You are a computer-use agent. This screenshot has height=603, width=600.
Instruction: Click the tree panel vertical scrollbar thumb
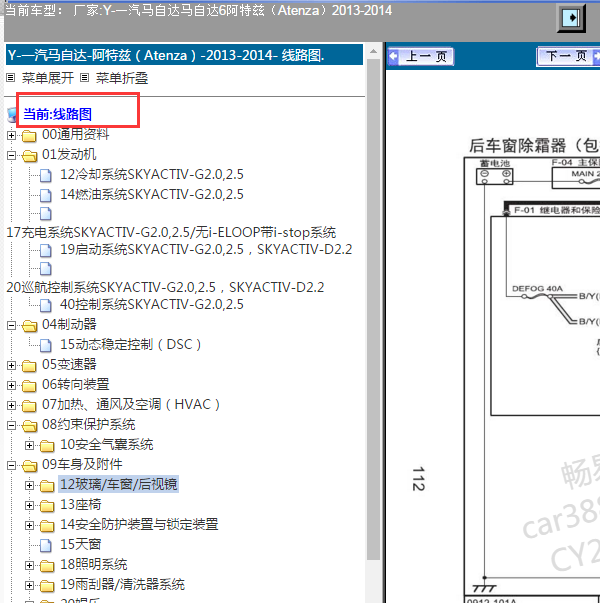[373, 310]
